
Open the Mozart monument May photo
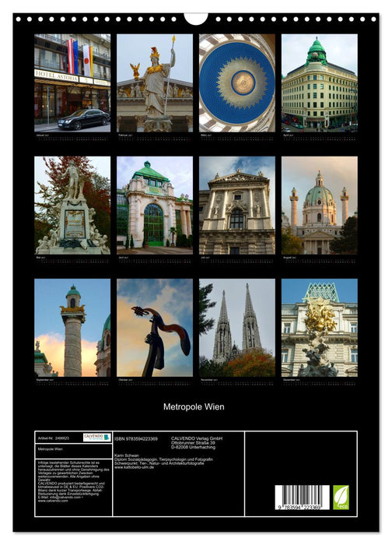(72, 206)
